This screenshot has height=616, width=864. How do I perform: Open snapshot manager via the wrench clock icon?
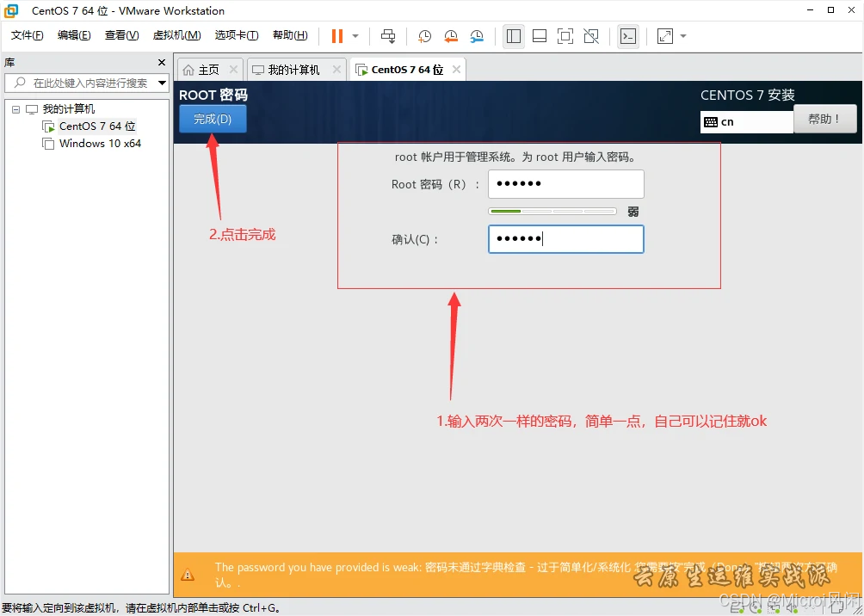pos(477,36)
